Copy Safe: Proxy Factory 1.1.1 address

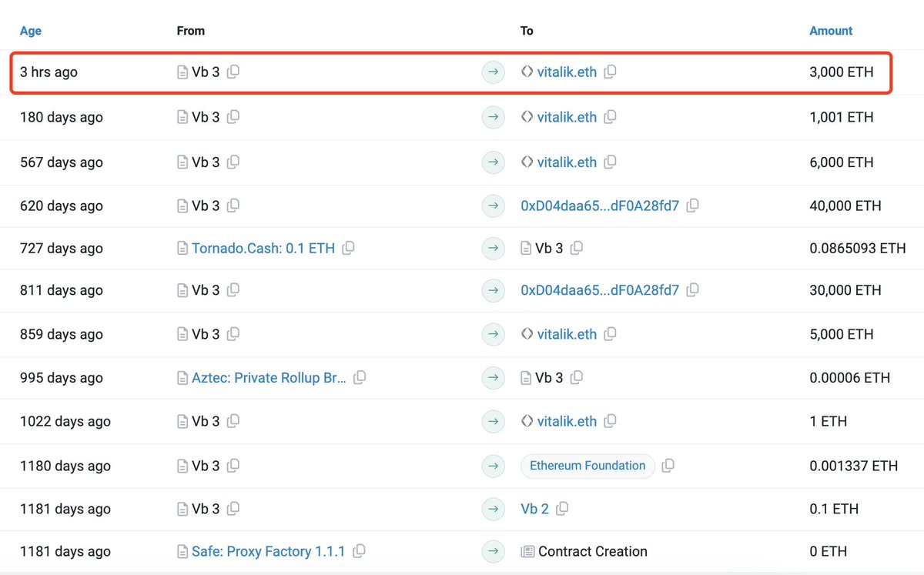pos(359,551)
